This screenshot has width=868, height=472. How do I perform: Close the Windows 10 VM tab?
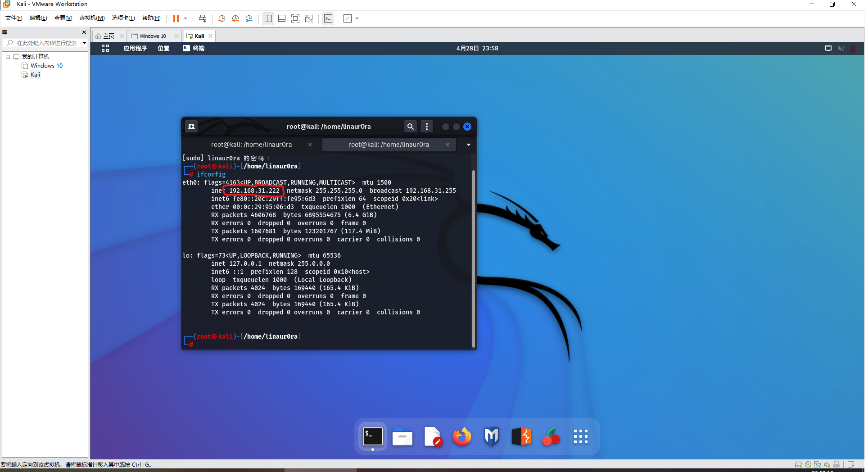click(x=176, y=36)
